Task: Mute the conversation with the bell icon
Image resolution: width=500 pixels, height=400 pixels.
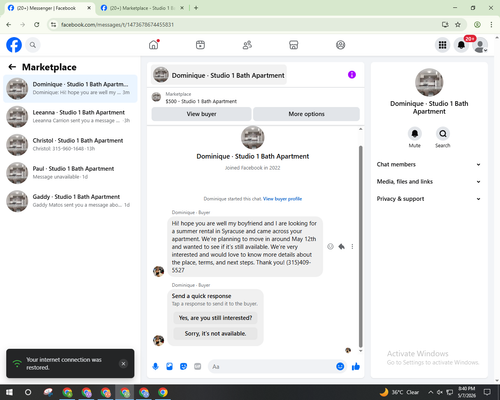Action: click(x=415, y=134)
